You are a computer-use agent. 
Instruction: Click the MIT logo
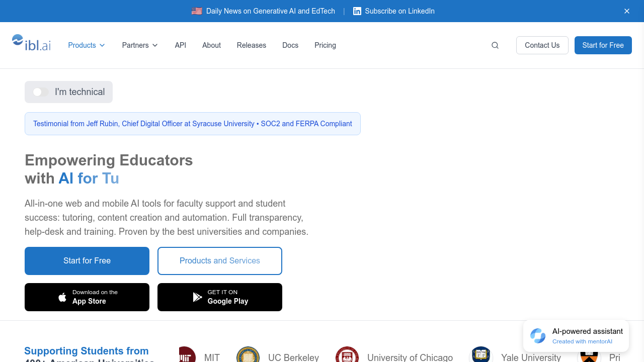click(187, 355)
